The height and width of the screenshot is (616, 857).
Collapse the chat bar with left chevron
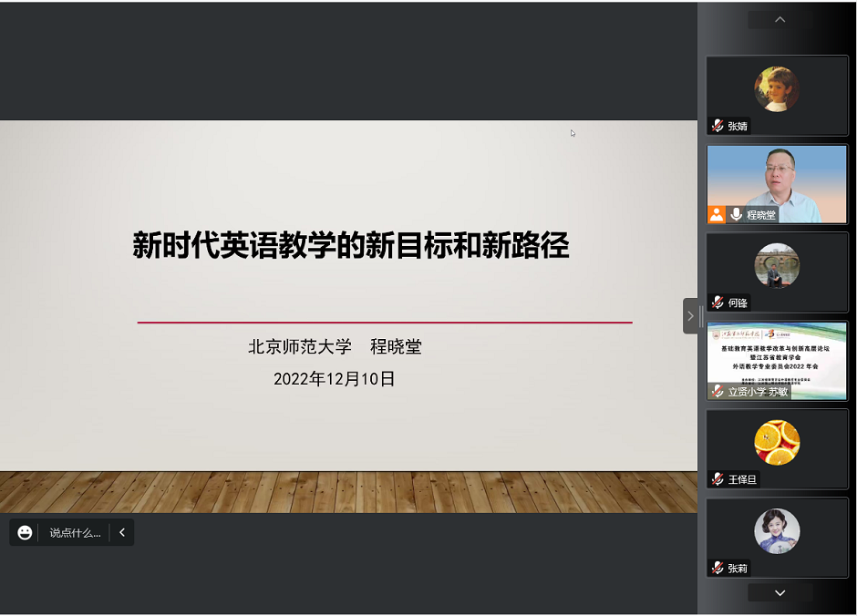point(121,533)
